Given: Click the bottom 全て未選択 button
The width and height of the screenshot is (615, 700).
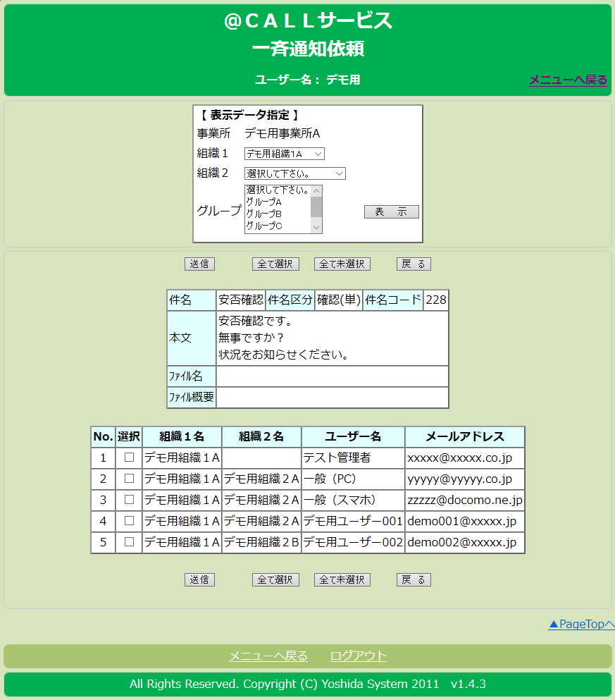Looking at the screenshot, I should tap(342, 579).
